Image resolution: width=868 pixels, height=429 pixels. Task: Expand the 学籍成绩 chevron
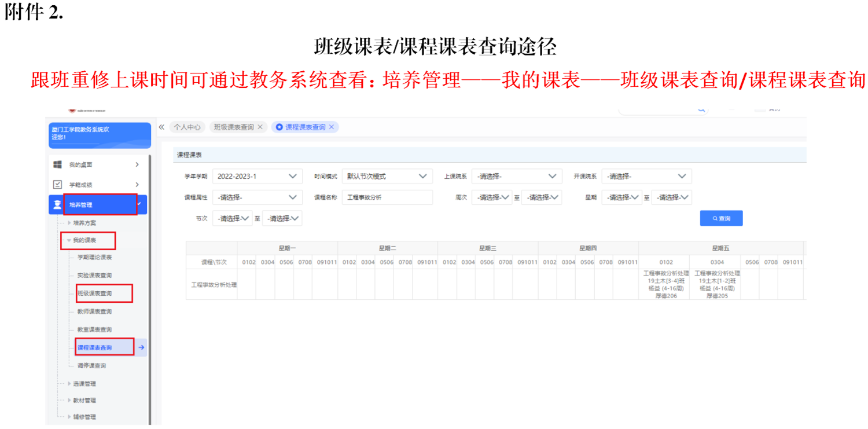coord(137,185)
